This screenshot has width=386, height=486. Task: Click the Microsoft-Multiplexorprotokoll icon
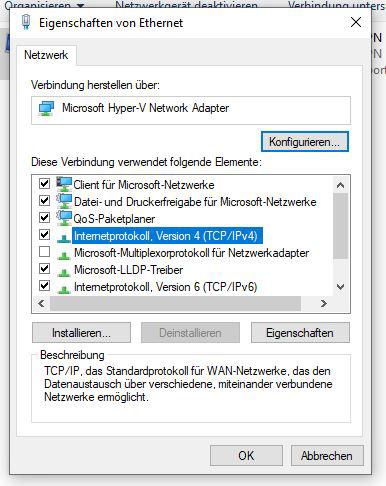[64, 255]
